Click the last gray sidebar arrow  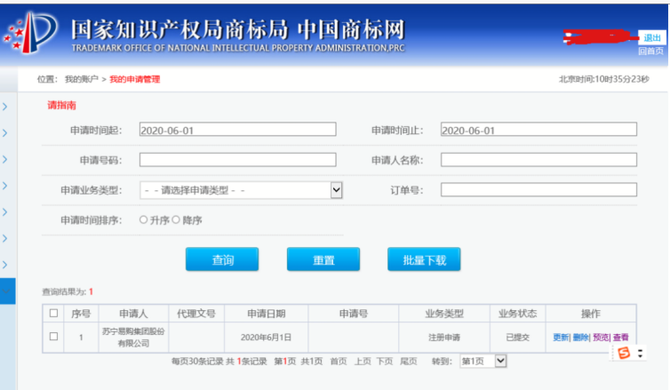[x=5, y=265]
